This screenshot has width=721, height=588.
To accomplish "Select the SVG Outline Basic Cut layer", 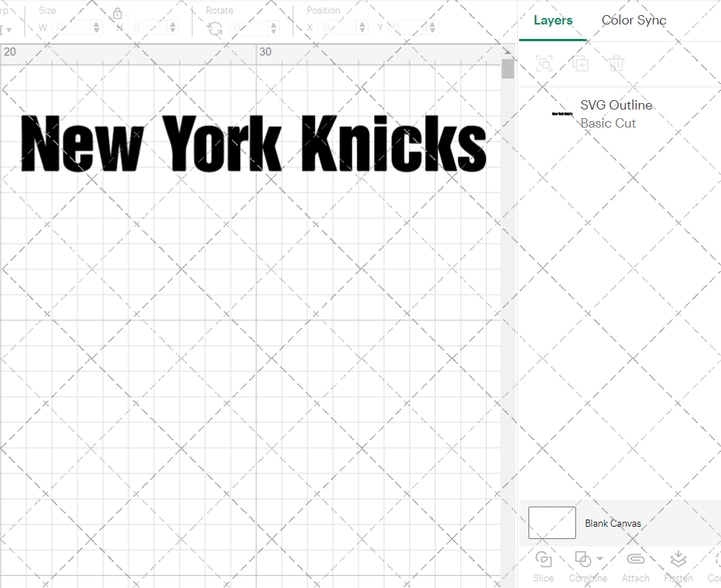I will [616, 114].
